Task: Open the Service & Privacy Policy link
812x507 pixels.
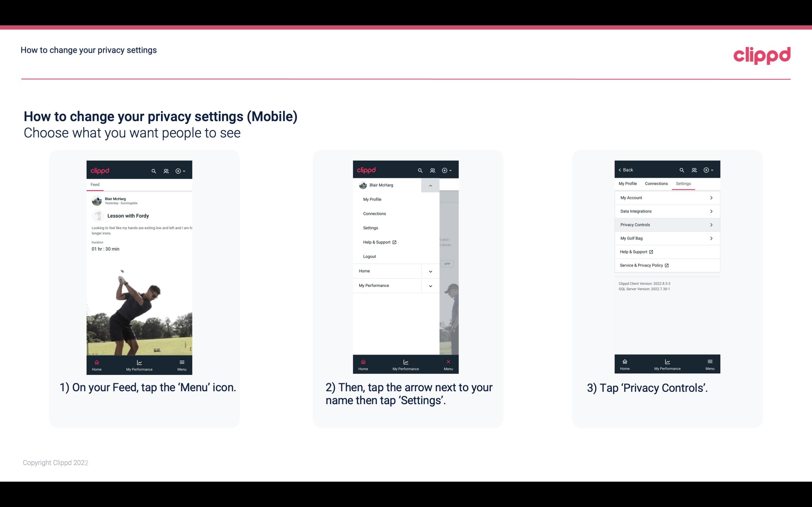Action: coord(642,265)
